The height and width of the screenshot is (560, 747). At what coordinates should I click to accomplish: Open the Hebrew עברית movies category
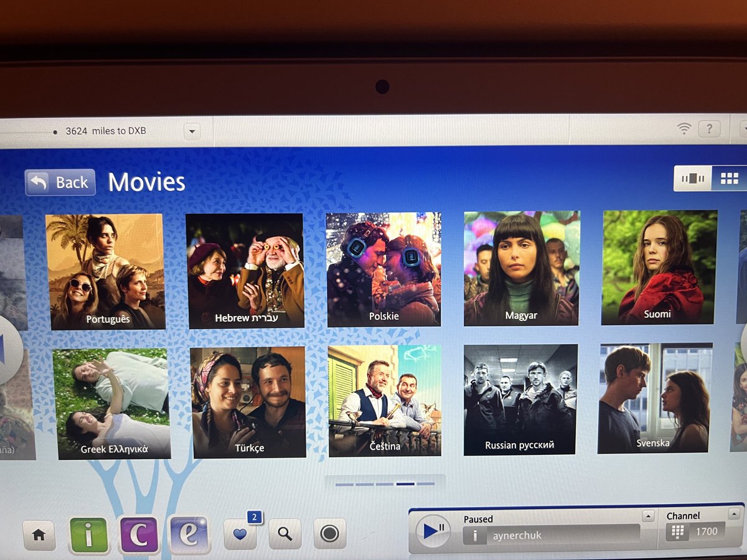pos(245,271)
